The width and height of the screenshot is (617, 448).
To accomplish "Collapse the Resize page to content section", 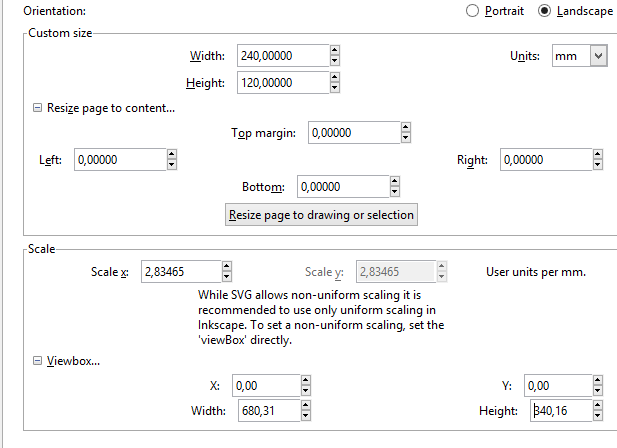I will point(38,108).
